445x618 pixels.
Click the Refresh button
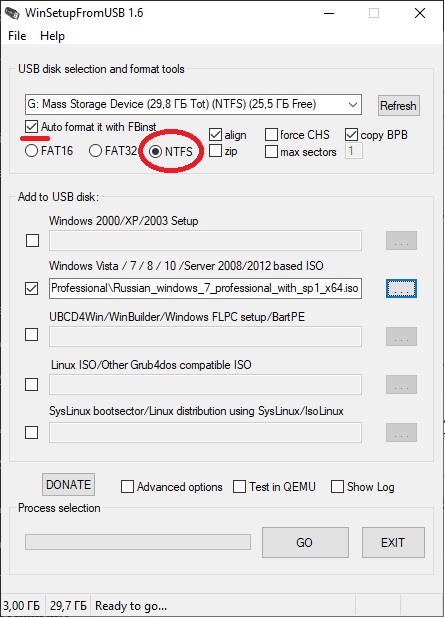[398, 106]
